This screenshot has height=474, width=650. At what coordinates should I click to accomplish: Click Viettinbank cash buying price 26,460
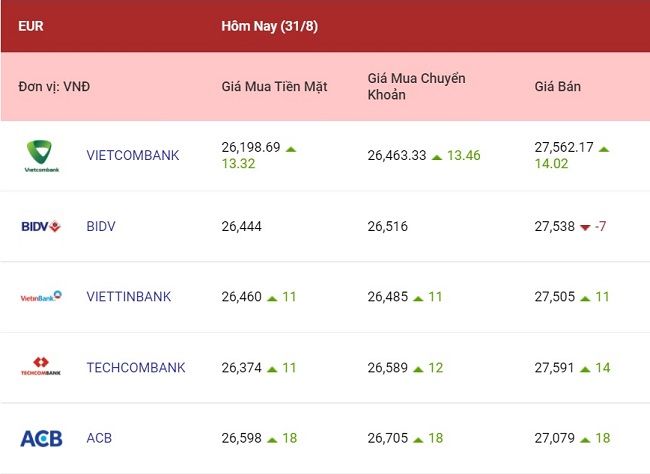coord(241,297)
